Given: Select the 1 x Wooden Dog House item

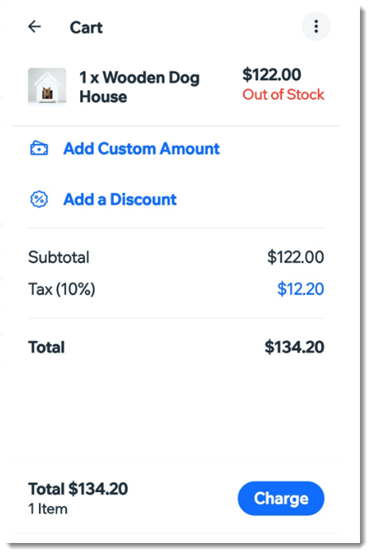Looking at the screenshot, I should (x=139, y=87).
